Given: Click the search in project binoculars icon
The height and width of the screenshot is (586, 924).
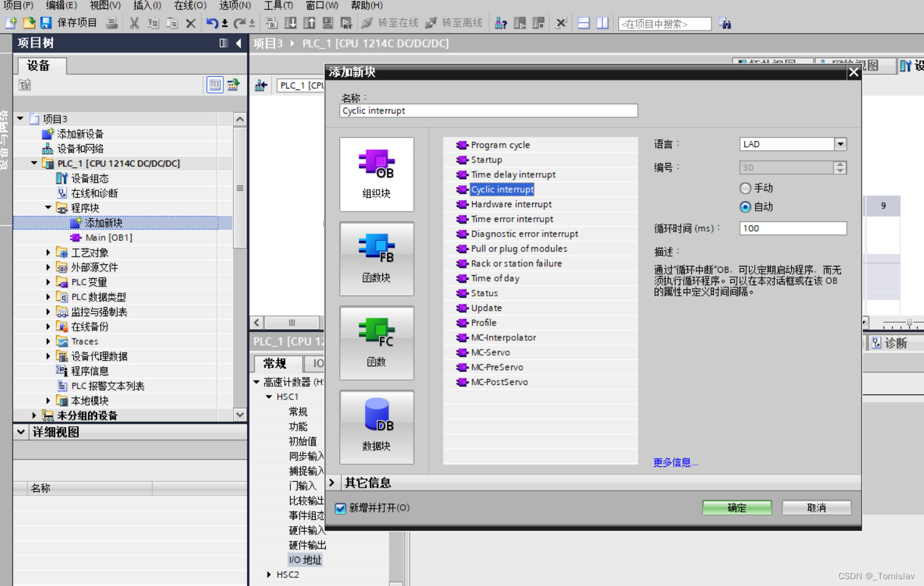Looking at the screenshot, I should pos(724,23).
